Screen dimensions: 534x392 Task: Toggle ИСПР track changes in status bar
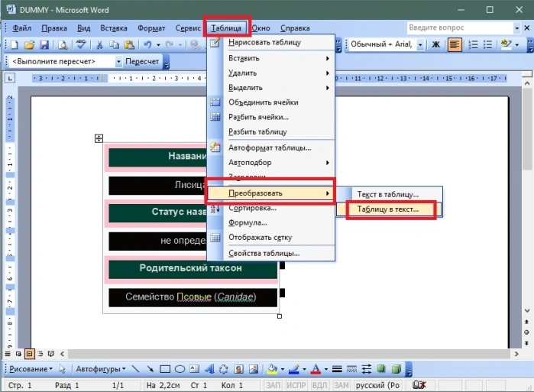296,385
